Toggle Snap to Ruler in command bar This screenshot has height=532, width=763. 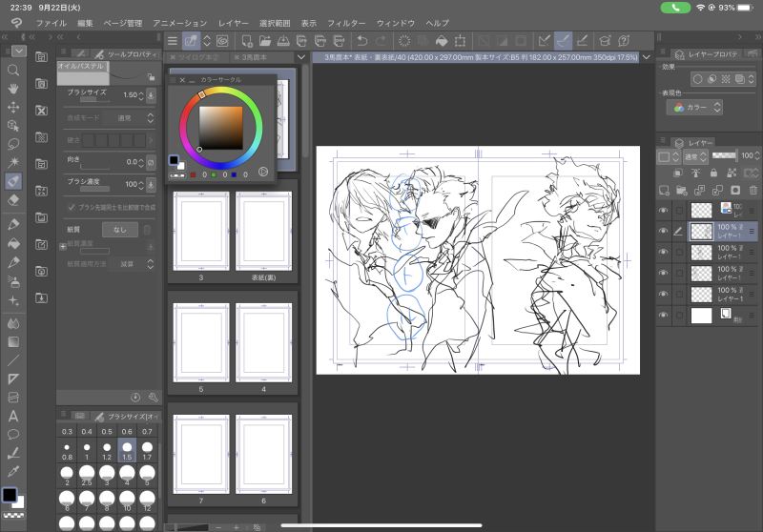545,41
